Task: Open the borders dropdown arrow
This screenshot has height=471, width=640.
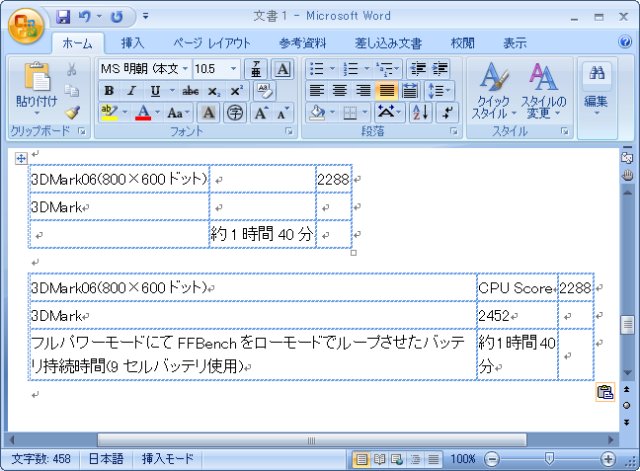Action: click(x=364, y=113)
